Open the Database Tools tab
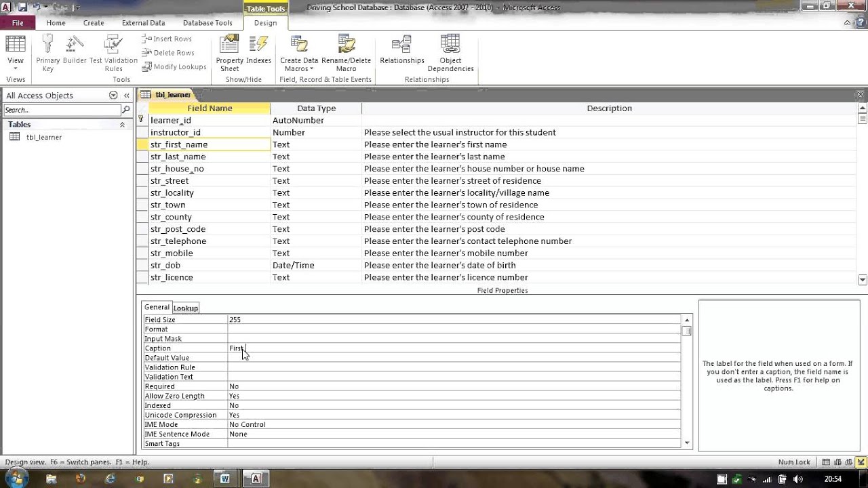868x488 pixels. (x=208, y=22)
